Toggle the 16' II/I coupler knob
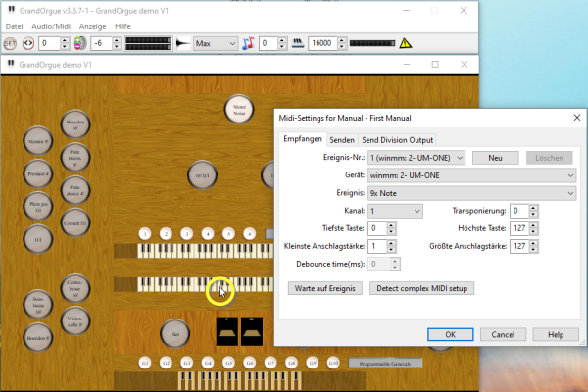This screenshot has width=588, height=392. pos(202,175)
